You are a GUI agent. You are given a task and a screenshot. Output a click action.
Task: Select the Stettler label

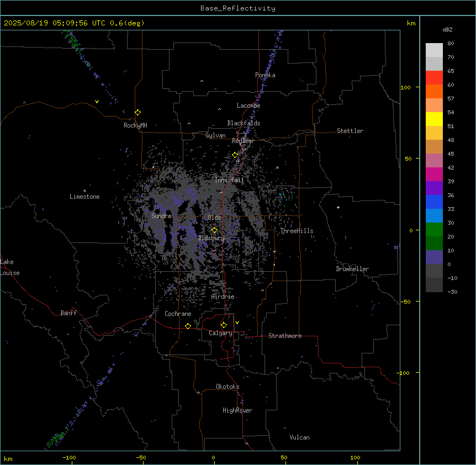tap(350, 131)
